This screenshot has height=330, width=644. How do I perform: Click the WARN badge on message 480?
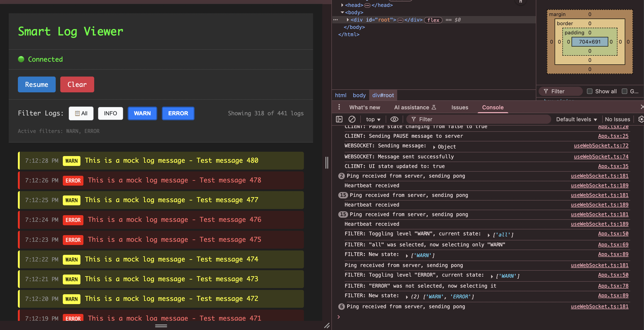coord(72,161)
